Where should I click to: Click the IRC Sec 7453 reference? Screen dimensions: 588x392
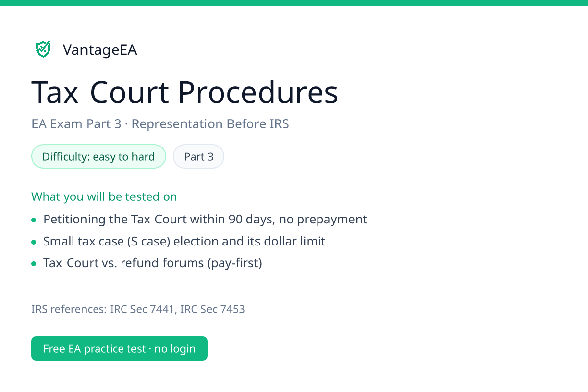pos(213,309)
